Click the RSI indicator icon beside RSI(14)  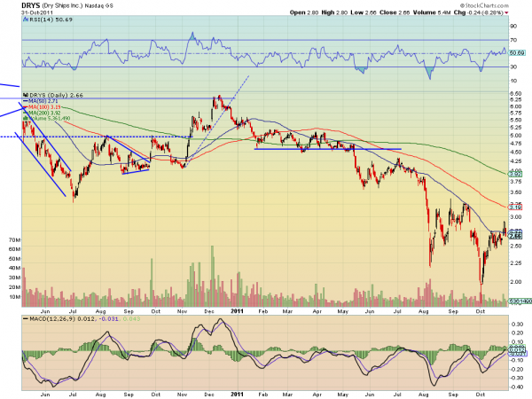(25, 20)
